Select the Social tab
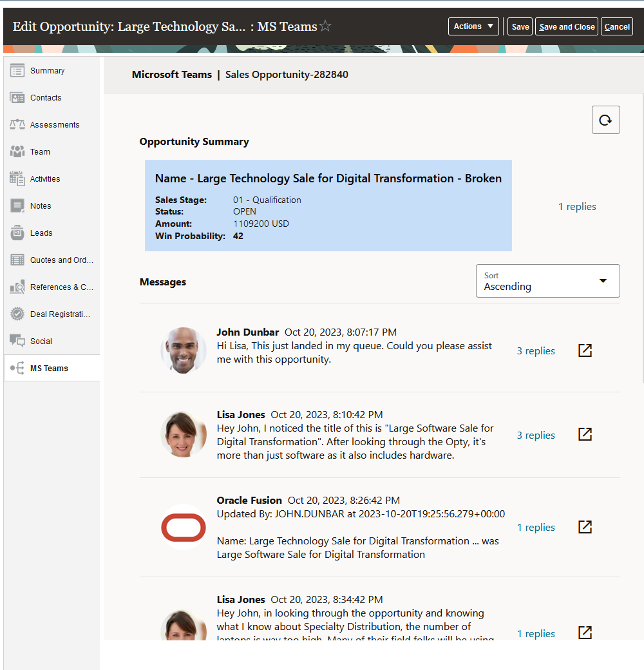Image resolution: width=644 pixels, height=670 pixels. [x=41, y=341]
